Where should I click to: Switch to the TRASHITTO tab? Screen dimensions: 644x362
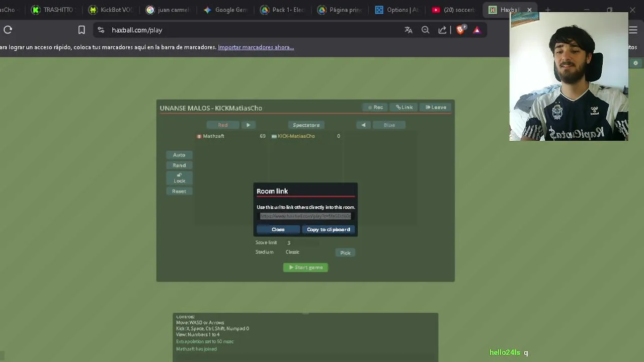[x=53, y=10]
